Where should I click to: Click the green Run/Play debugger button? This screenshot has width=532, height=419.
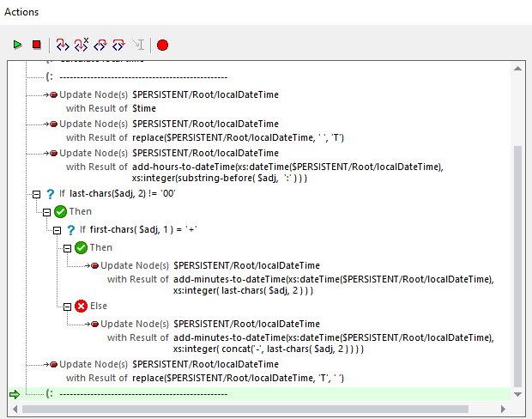tap(17, 45)
